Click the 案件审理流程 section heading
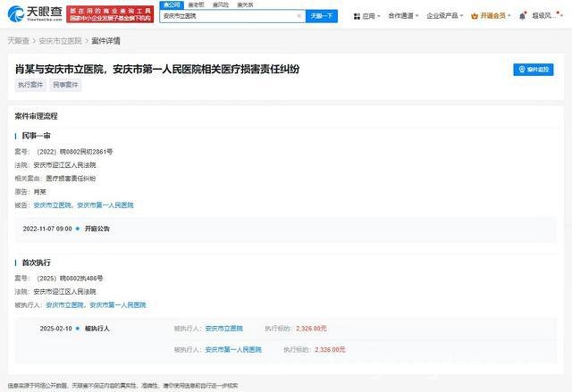 coord(36,116)
